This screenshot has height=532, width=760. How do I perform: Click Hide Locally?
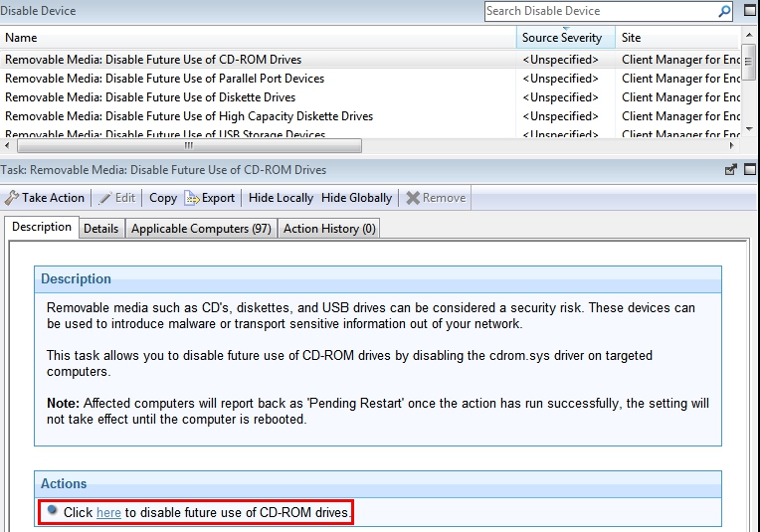(x=281, y=198)
